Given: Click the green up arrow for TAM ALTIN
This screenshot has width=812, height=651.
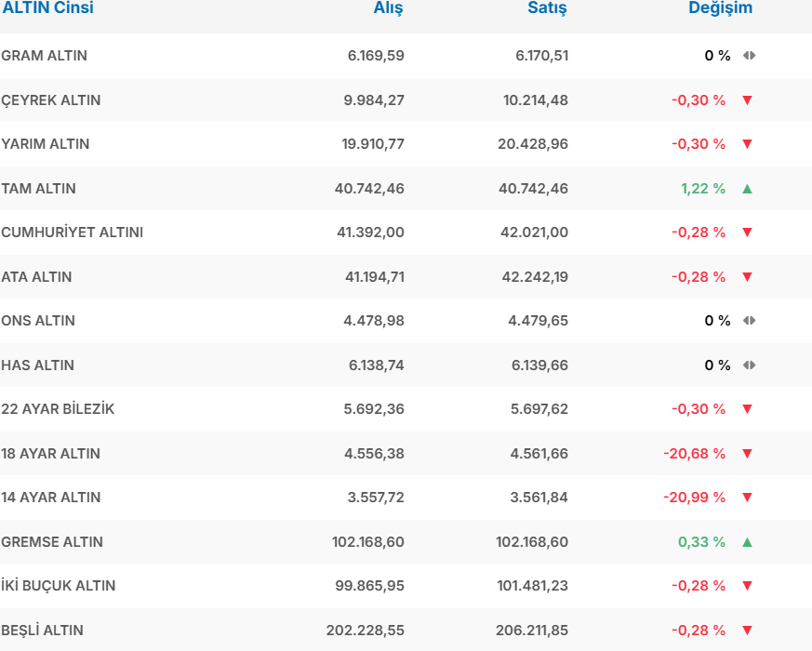Looking at the screenshot, I should click(x=747, y=189).
